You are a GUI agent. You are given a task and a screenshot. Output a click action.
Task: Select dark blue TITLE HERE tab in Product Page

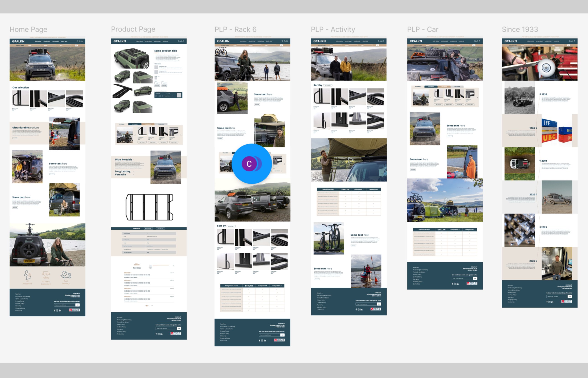tap(135, 124)
